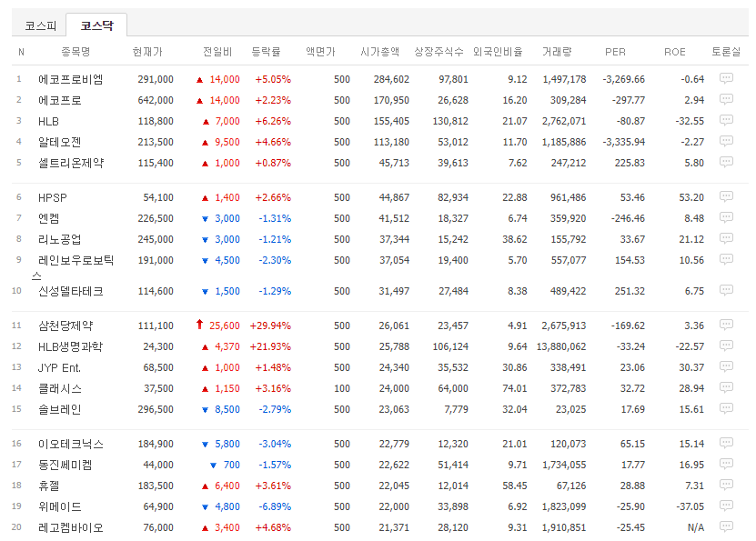Open discussion board icon for 휴젤
756x541 pixels.
726,485
